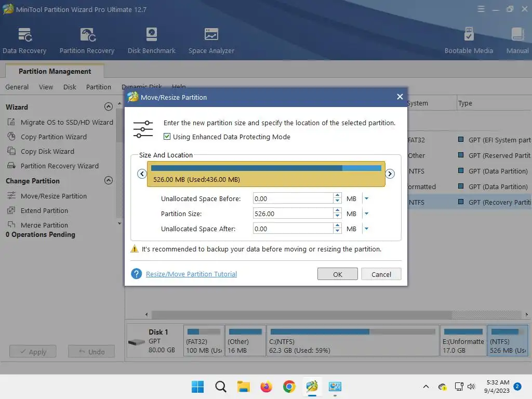Screen dimensions: 532x399
Task: Close the Move/Resize Partition dialog
Action: tap(400, 97)
